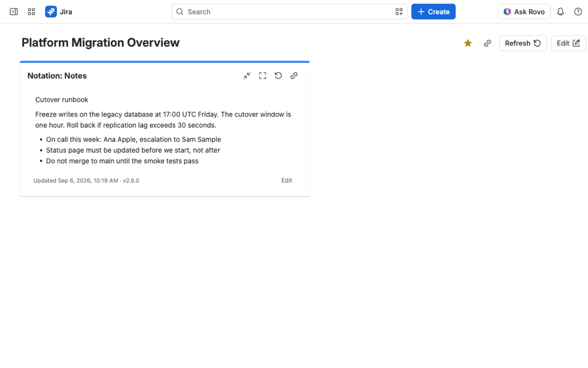Click the magnifier icon in search bar
Viewport: 588px width, 368px height.
180,12
